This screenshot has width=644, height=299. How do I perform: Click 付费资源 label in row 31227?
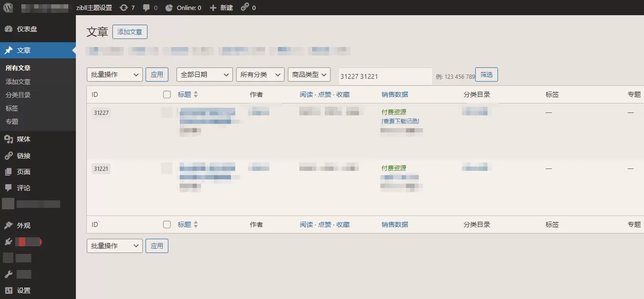click(x=394, y=112)
